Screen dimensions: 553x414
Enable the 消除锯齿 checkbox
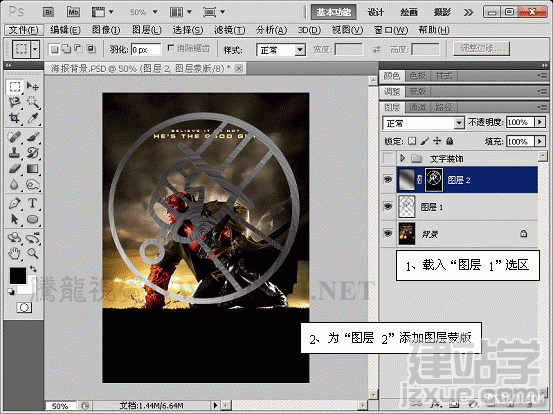pos(171,48)
